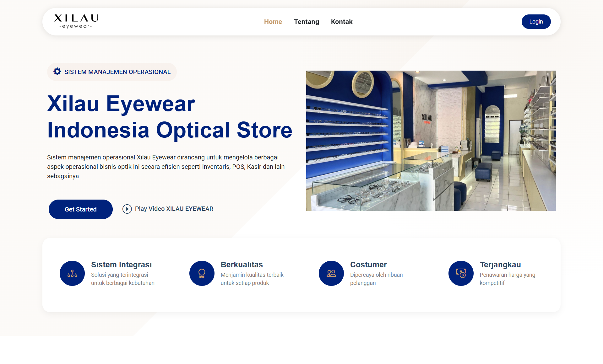This screenshot has width=603, height=364.
Task: Select the Sistem Integrasi title
Action: 122,265
